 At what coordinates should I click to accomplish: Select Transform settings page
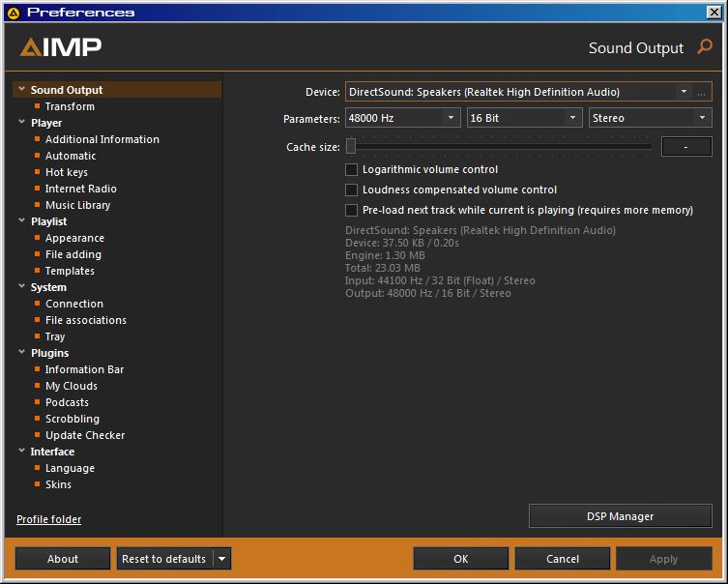[x=70, y=106]
